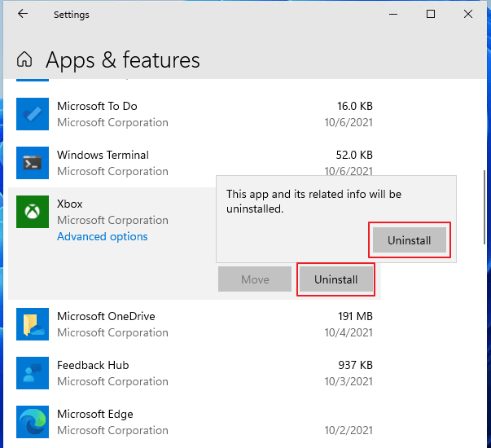Open Settings home via the house icon
The height and width of the screenshot is (448, 491).
[x=24, y=59]
